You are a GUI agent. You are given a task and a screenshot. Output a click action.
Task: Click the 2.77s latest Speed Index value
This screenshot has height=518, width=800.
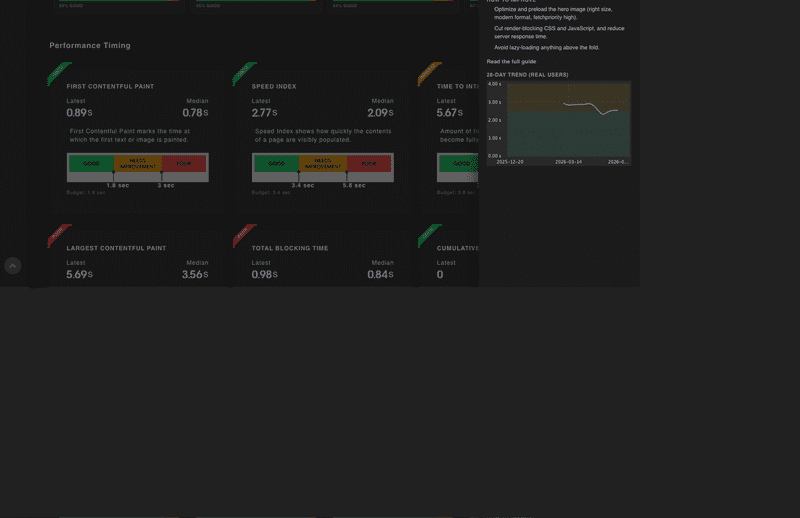[x=264, y=113]
